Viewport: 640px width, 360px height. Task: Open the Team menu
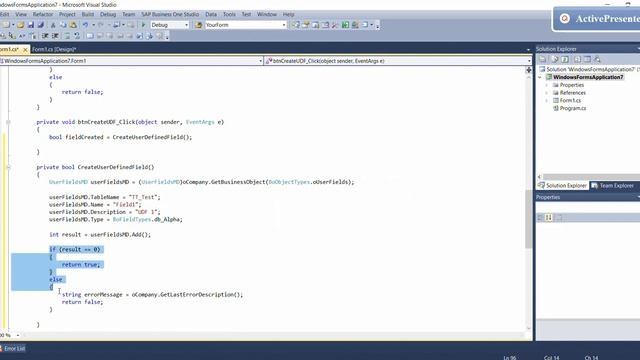tap(129, 14)
